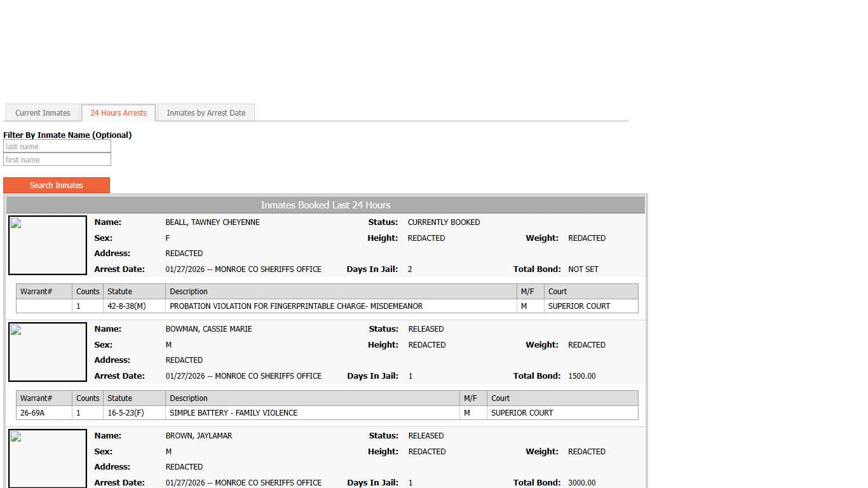Viewport: 868px width, 488px height.
Task: Click the 16-5-23(F) statute cell
Action: click(x=126, y=413)
